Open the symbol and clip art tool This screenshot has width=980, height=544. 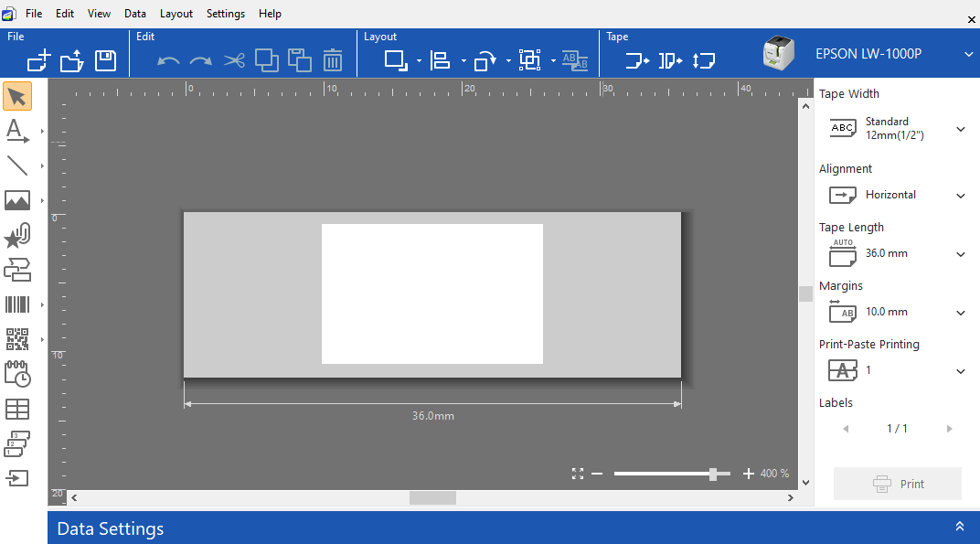(x=16, y=236)
